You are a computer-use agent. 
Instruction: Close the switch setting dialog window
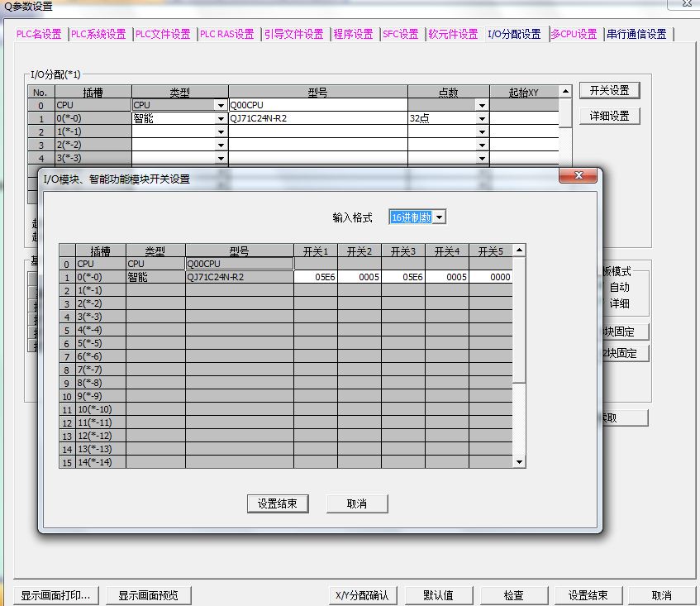tap(578, 176)
